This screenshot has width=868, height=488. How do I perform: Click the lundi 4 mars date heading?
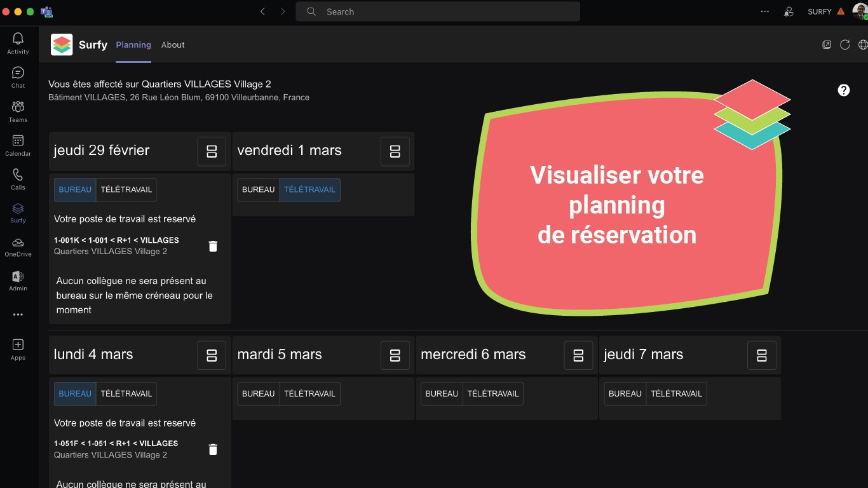93,355
